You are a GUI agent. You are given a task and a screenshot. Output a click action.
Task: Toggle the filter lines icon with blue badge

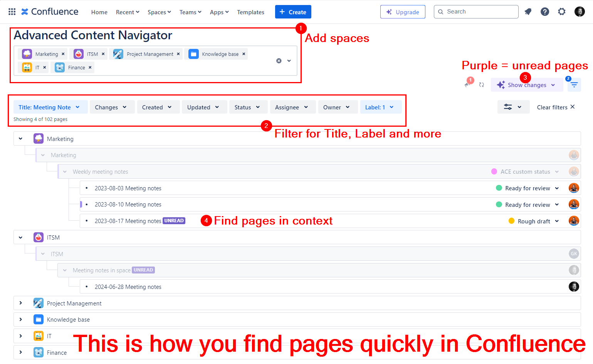tap(574, 85)
